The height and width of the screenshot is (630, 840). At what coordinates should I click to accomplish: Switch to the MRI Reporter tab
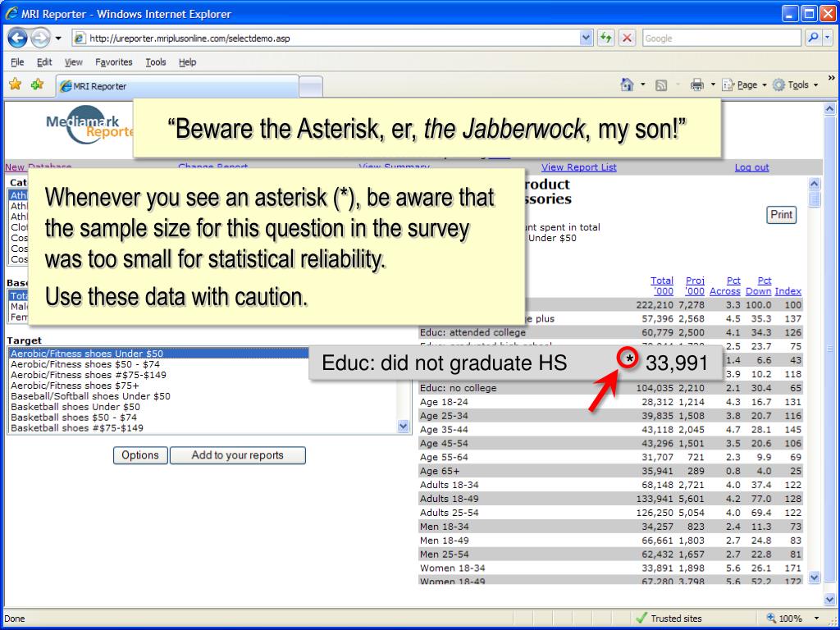click(x=176, y=86)
